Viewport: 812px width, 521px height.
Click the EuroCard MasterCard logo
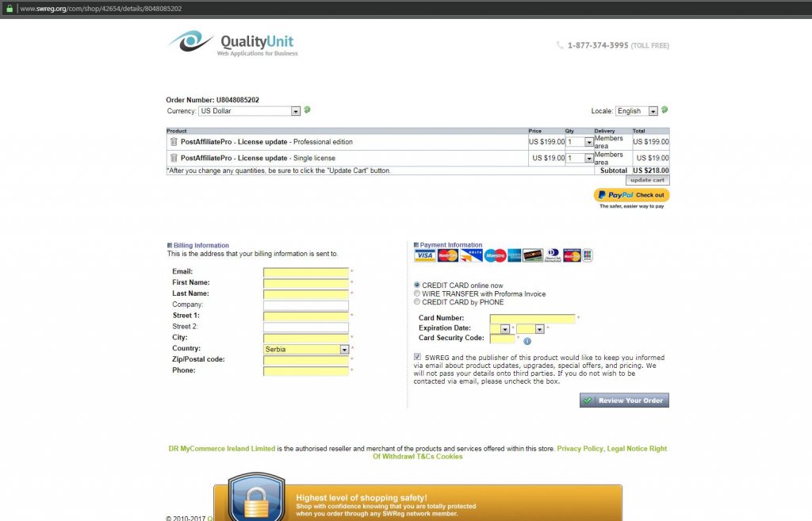pyautogui.click(x=572, y=255)
